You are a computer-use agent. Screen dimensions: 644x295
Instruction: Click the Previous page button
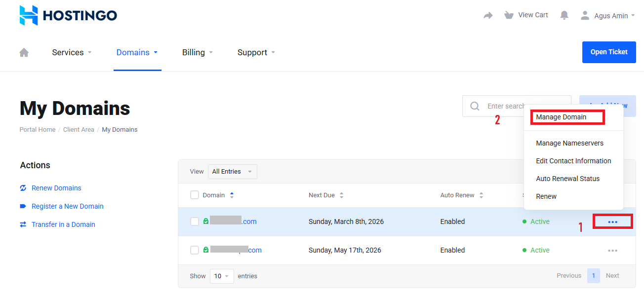point(569,276)
